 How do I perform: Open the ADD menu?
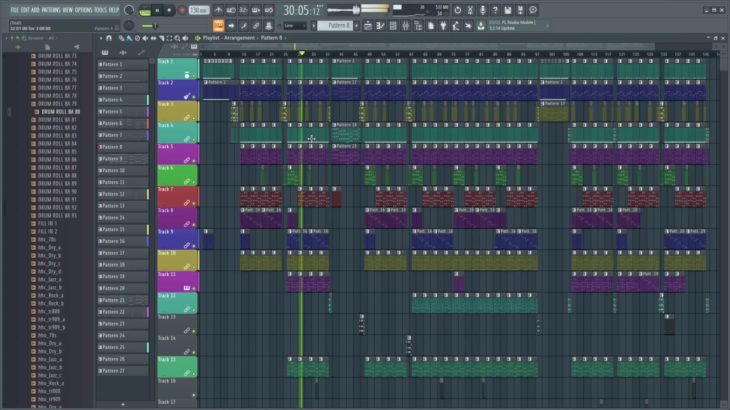coord(35,10)
